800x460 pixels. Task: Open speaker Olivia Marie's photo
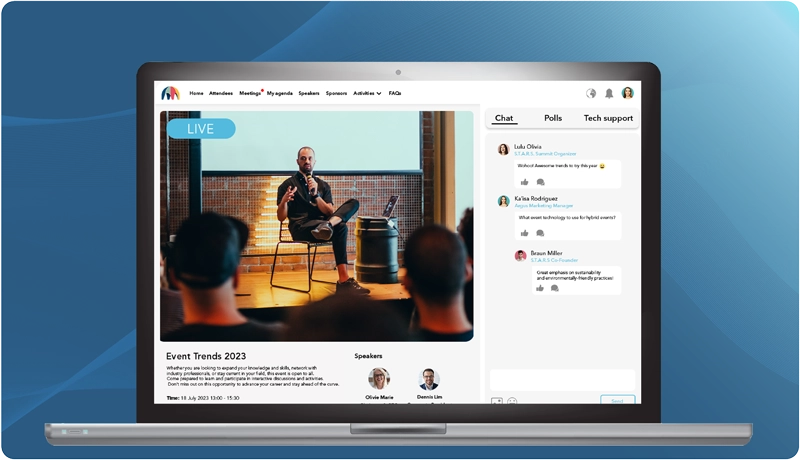click(x=379, y=378)
